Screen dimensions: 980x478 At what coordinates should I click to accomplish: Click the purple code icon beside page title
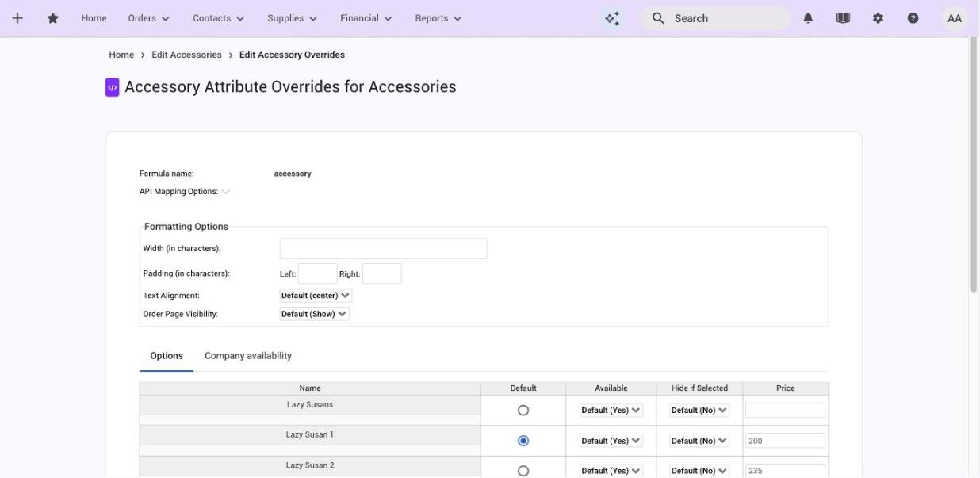click(x=113, y=87)
